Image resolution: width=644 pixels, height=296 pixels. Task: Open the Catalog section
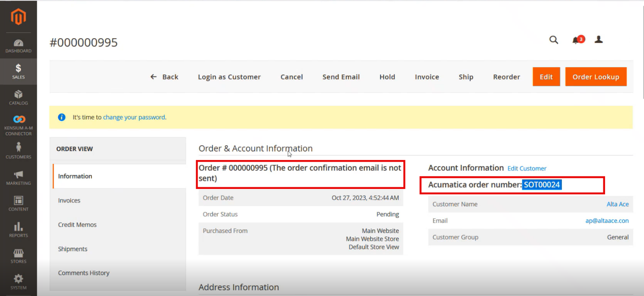[18, 97]
